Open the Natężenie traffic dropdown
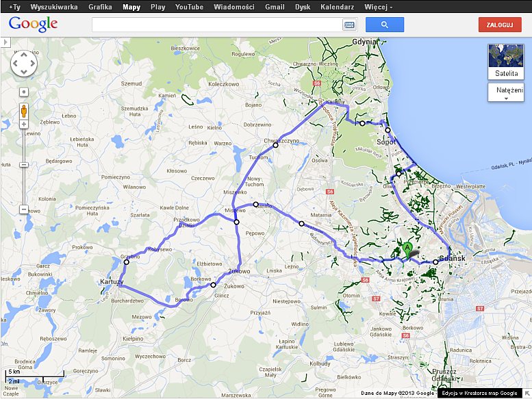The width and height of the screenshot is (532, 399). tap(506, 92)
